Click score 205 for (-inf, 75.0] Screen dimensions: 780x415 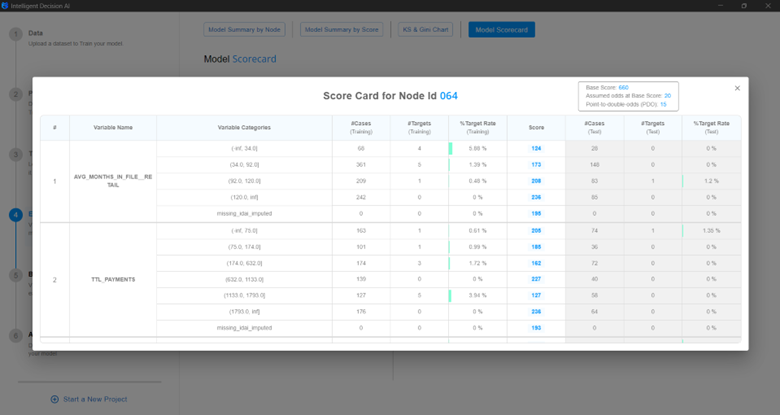[536, 230]
